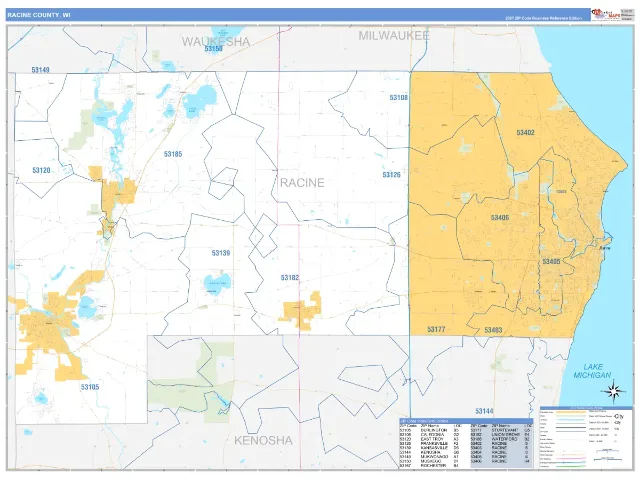
Task: Click ZIP code label 53150
Action: (x=213, y=49)
